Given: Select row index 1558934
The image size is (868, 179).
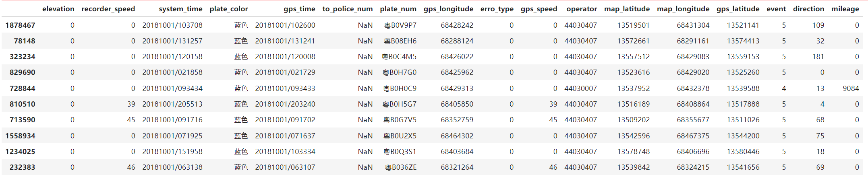Looking at the screenshot, I should point(20,136).
